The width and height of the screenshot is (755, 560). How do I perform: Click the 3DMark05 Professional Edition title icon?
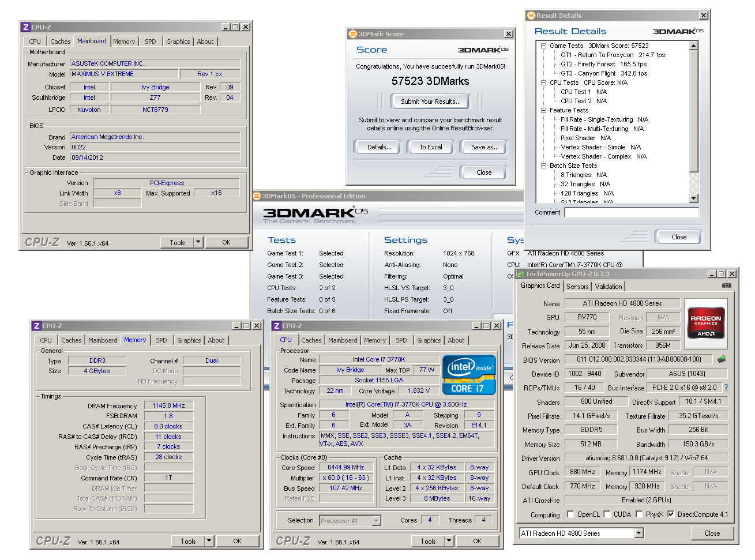click(257, 196)
